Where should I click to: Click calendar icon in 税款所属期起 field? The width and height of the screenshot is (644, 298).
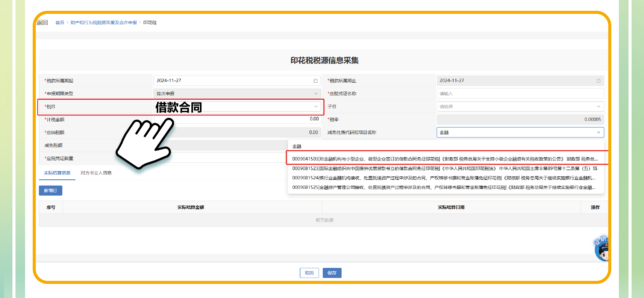[x=316, y=81]
